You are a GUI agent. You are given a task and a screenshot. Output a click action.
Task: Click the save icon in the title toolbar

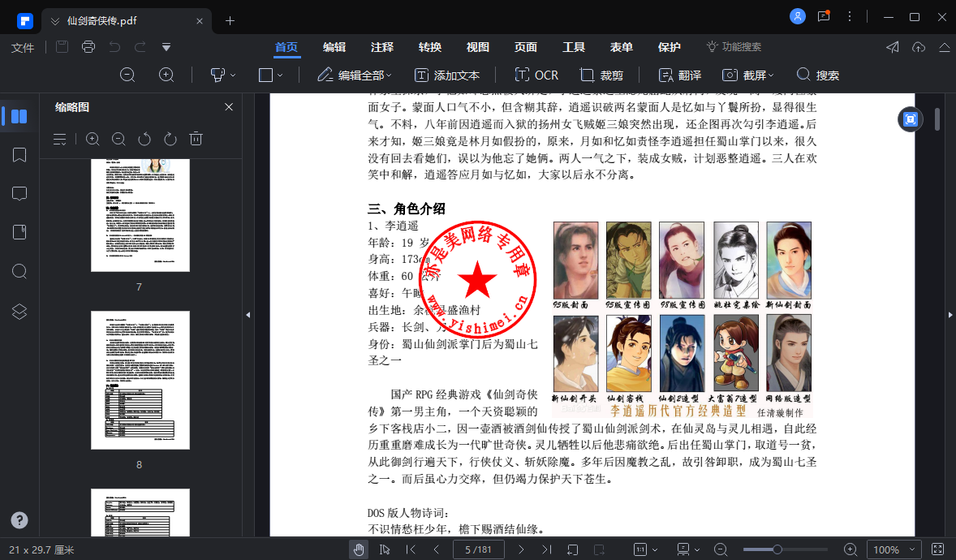(x=62, y=47)
